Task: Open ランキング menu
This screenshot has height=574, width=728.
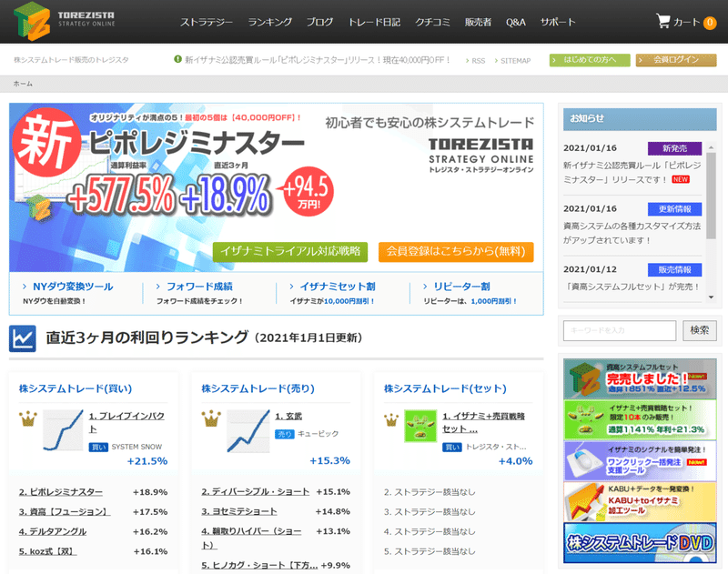Action: [x=269, y=22]
